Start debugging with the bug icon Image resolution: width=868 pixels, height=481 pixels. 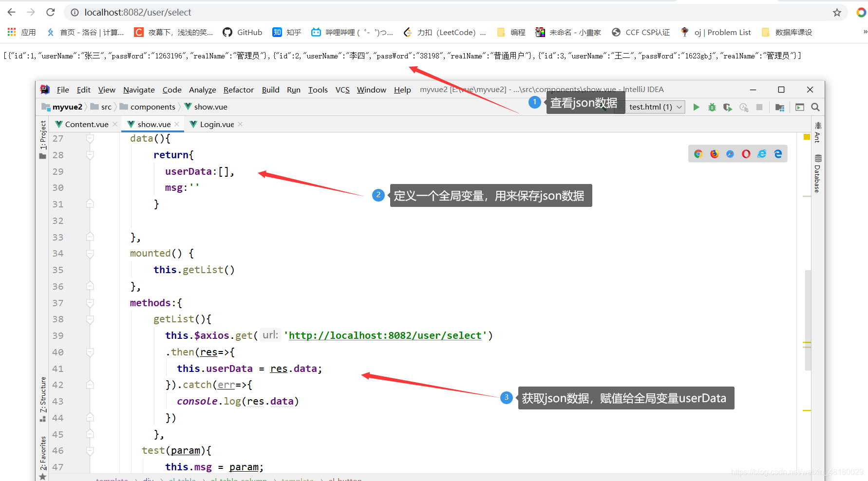712,107
